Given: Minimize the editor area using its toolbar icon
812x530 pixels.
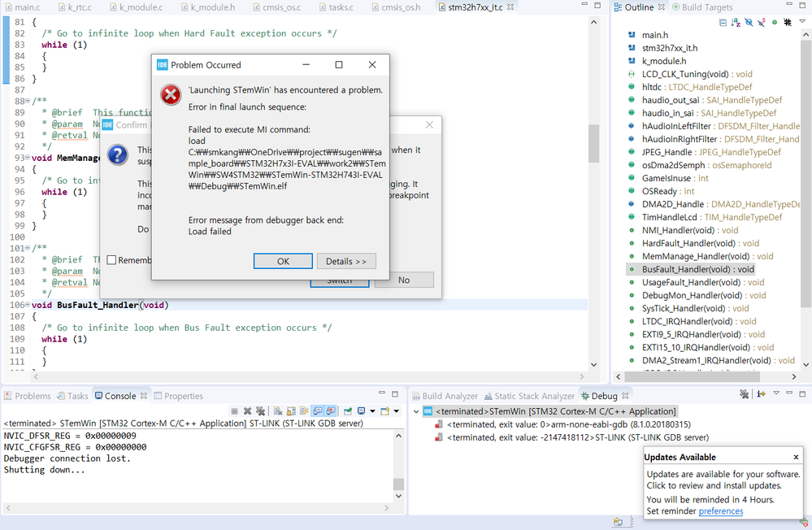Looking at the screenshot, I should coord(584,5).
